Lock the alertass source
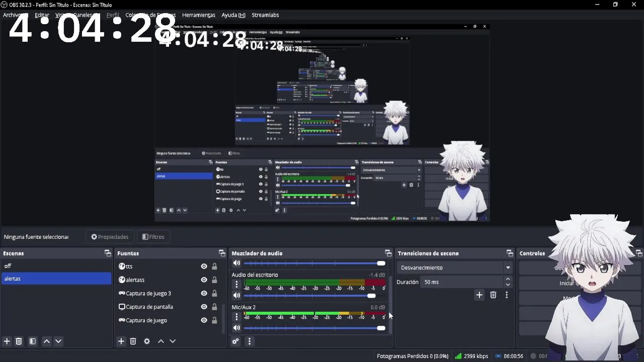Image resolution: width=644 pixels, height=362 pixels. (214, 280)
